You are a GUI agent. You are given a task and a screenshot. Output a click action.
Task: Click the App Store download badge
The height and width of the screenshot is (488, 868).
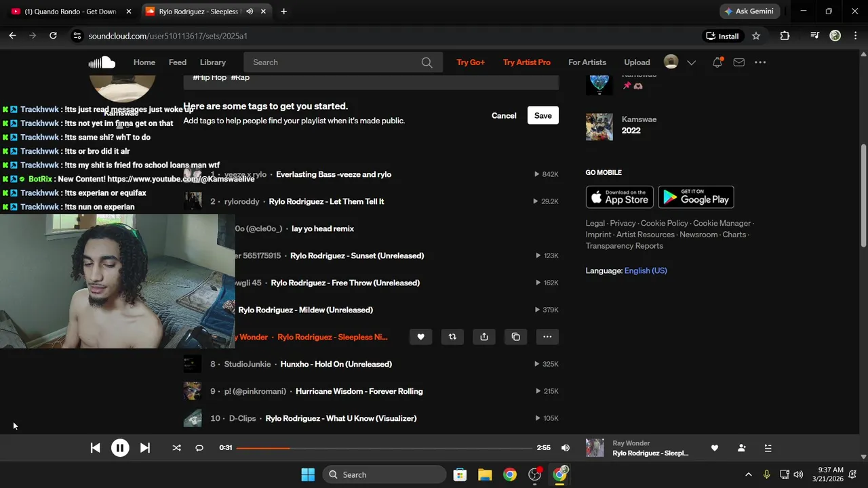(620, 197)
